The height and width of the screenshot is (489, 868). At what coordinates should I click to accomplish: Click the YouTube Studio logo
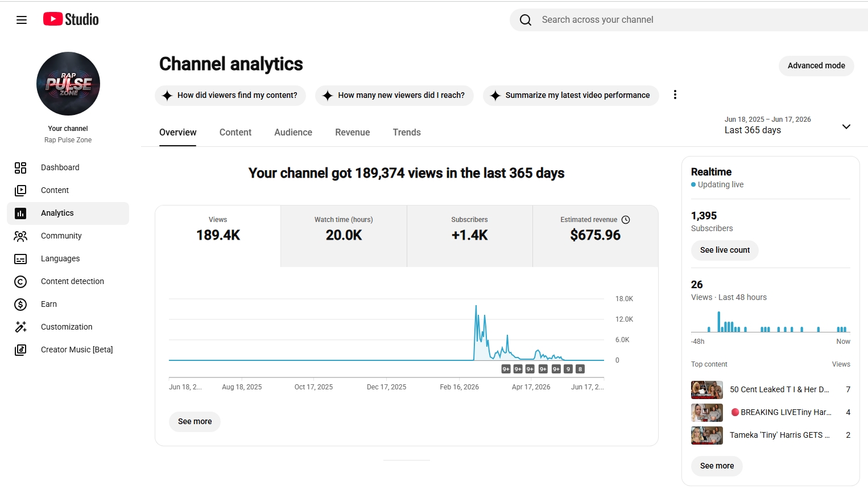click(71, 19)
